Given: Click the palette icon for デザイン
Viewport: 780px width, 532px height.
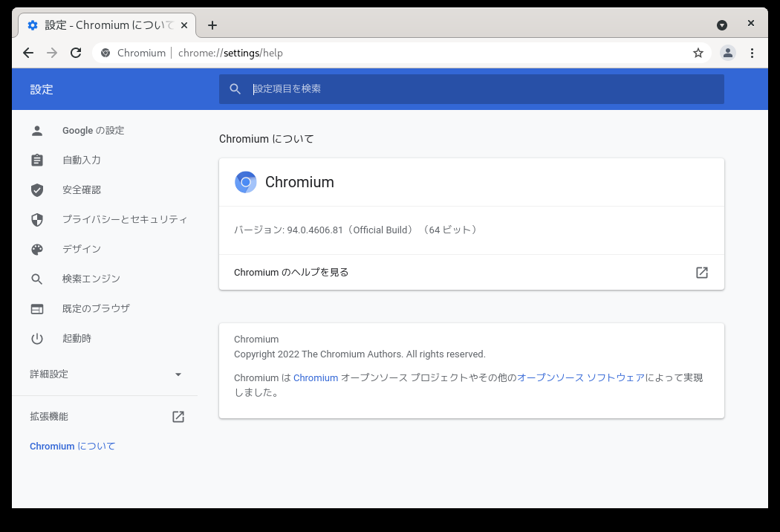Looking at the screenshot, I should pyautogui.click(x=37, y=250).
